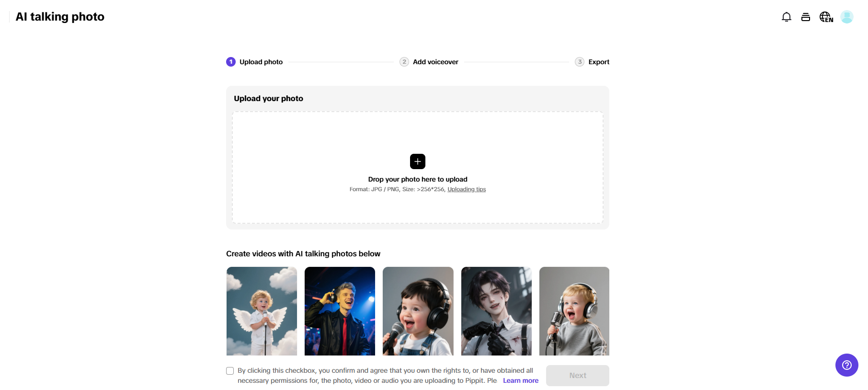Screen dimensions: 868x390
Task: Click the AI talking photo page title
Action: pyautogui.click(x=60, y=17)
